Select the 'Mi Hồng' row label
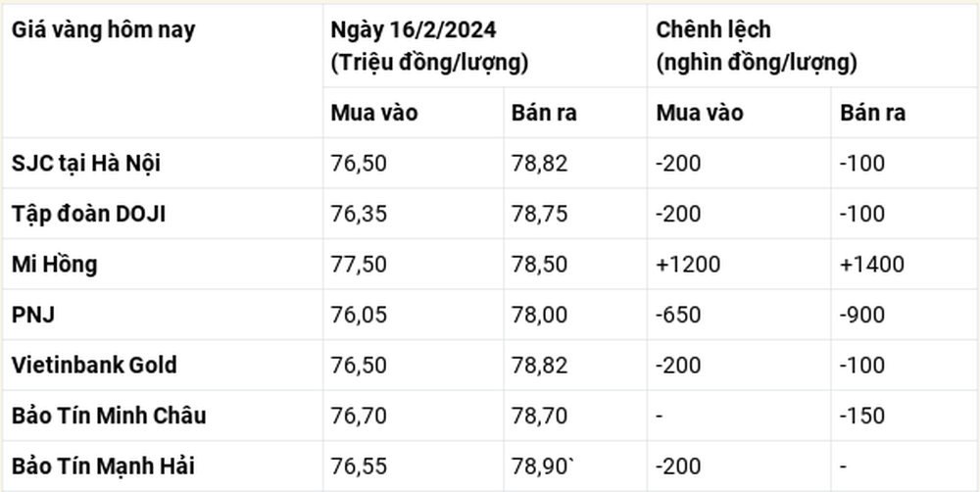Viewport: 980px width, 492px height. click(x=54, y=265)
